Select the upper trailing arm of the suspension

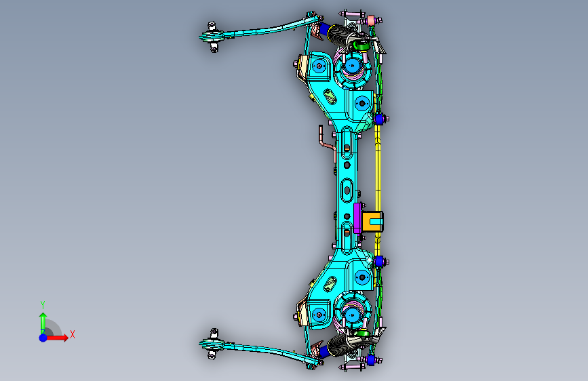pyautogui.click(x=262, y=30)
